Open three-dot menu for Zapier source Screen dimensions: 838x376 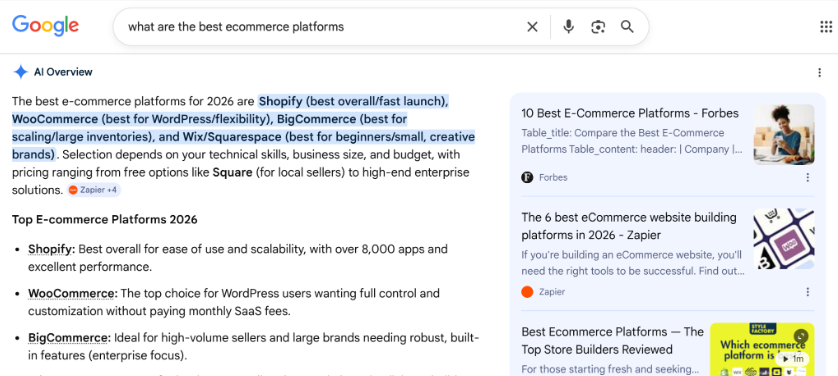(808, 292)
